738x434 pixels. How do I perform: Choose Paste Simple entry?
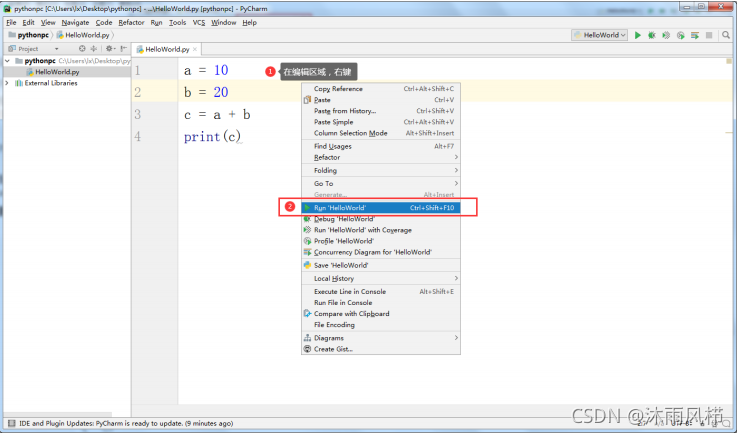(x=381, y=122)
